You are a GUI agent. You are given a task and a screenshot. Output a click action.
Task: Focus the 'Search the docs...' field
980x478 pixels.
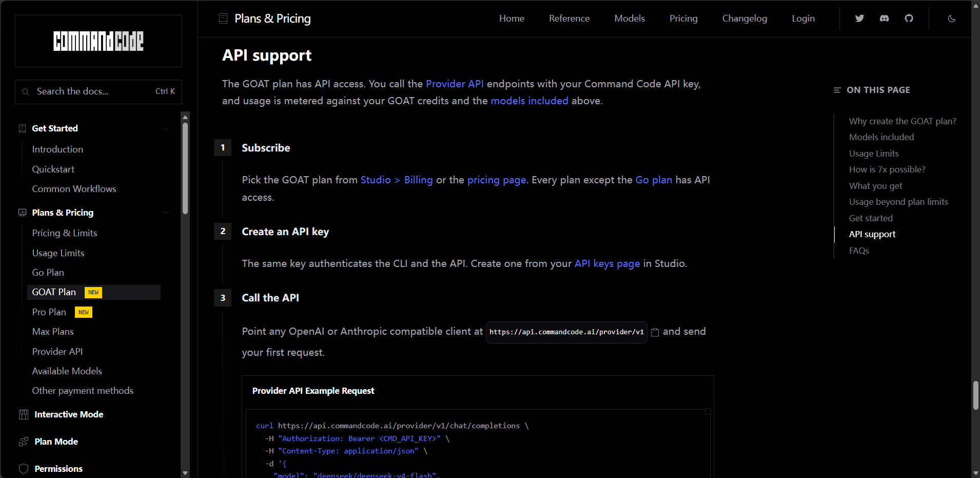(99, 92)
